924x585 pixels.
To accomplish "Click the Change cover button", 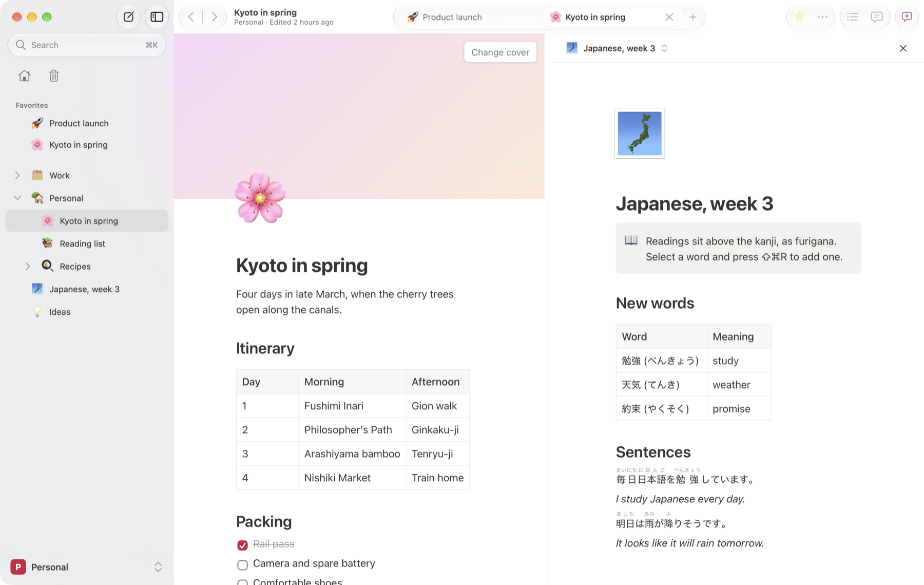I will click(x=500, y=52).
